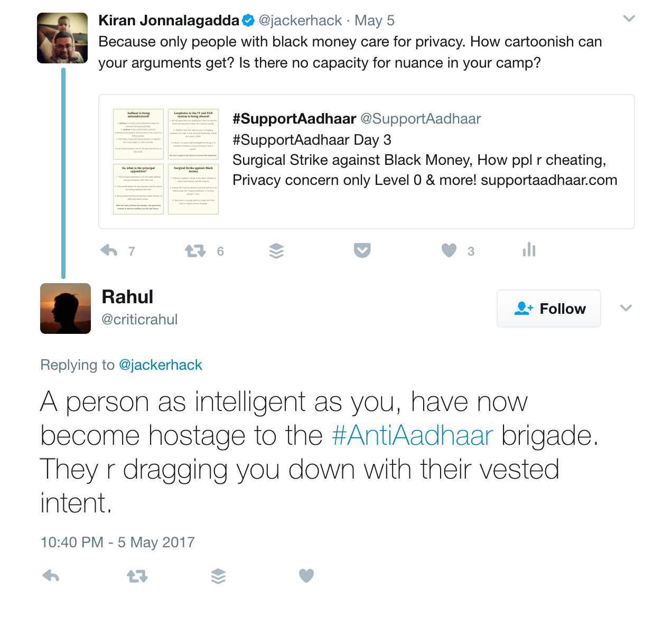Open Rahul's silhouette profile picture
This screenshot has width=672, height=617.
(66, 308)
